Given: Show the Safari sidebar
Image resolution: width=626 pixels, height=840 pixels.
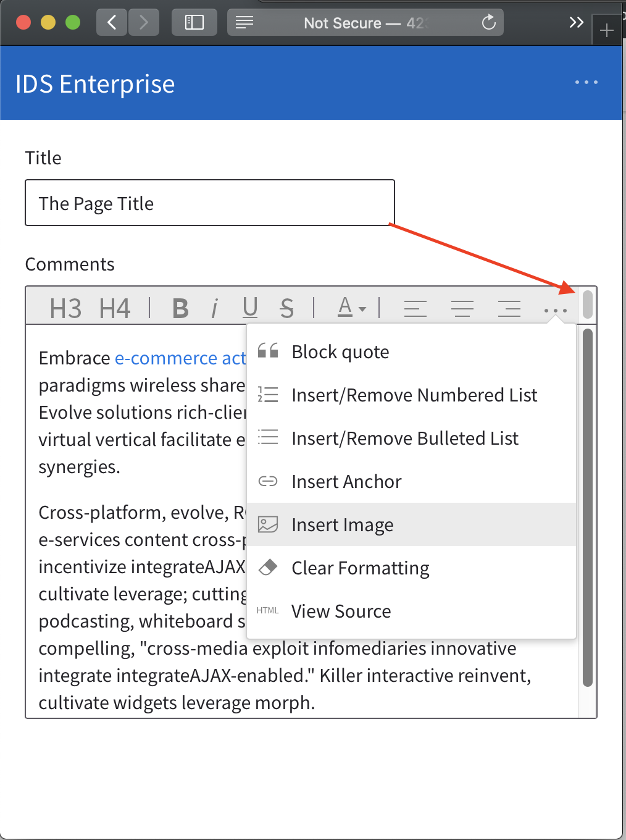Looking at the screenshot, I should coord(194,23).
